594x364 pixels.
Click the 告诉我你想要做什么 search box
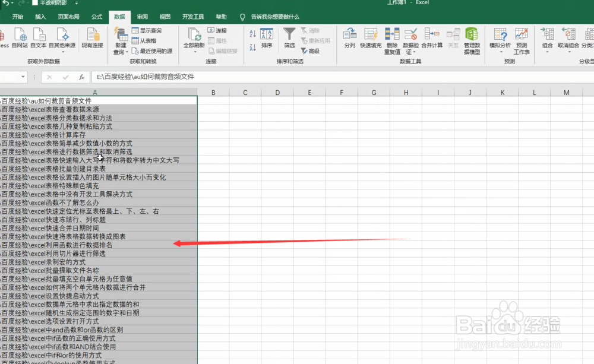pos(275,17)
